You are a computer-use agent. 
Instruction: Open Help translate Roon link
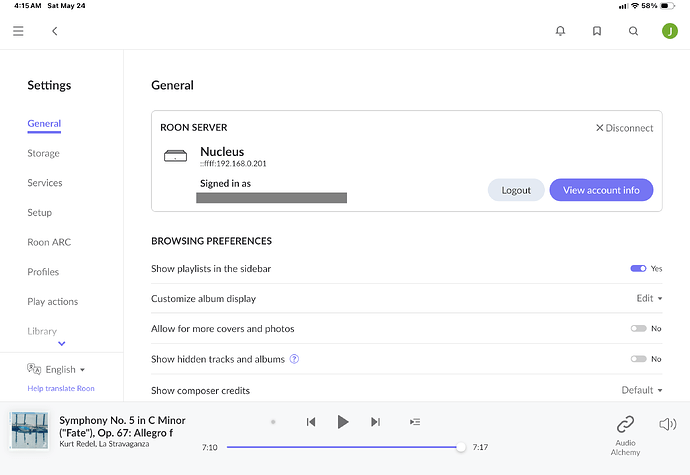(x=61, y=388)
